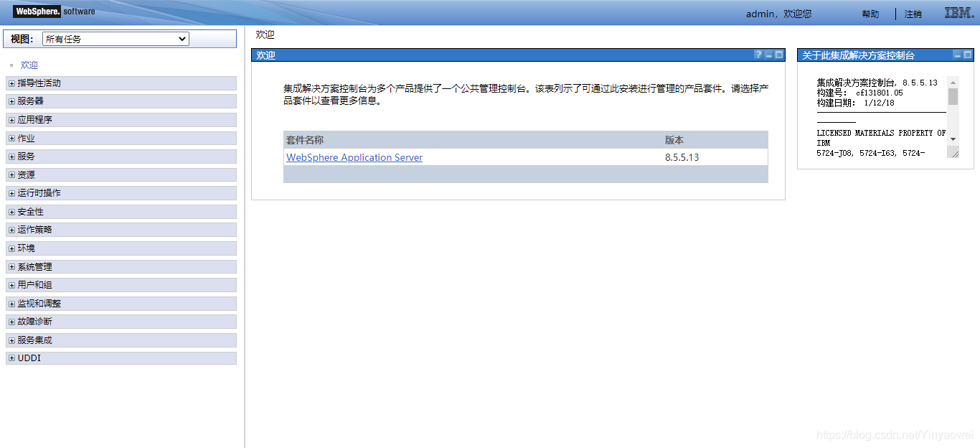
Task: Maximize the 欢迎 portlet
Action: (779, 55)
